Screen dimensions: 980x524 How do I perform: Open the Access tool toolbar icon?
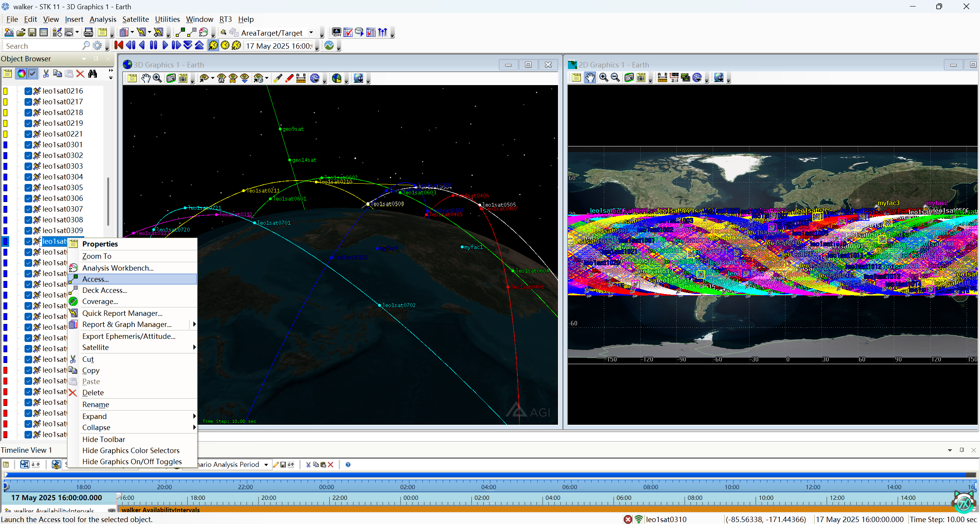click(x=180, y=33)
